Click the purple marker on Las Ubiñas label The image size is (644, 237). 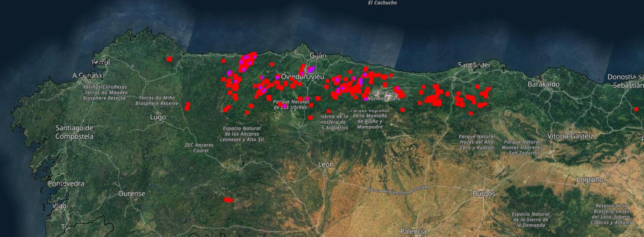(x=284, y=106)
